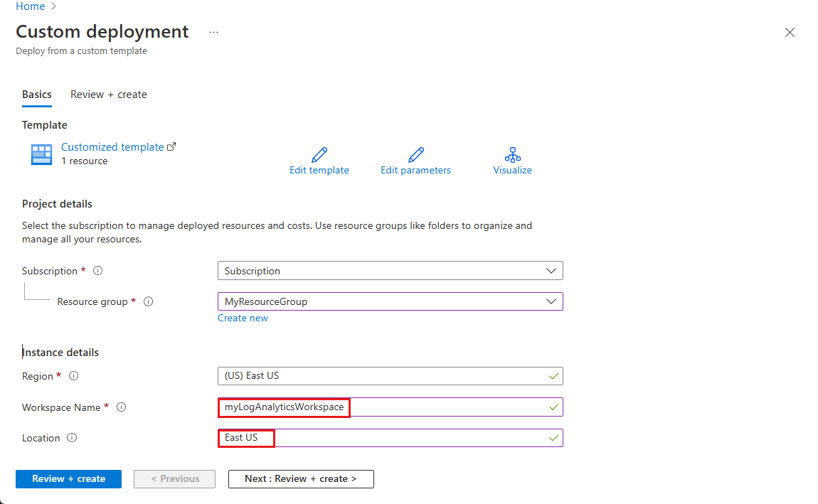Click Next : Review + create button
The width and height of the screenshot is (818, 504).
click(301, 479)
